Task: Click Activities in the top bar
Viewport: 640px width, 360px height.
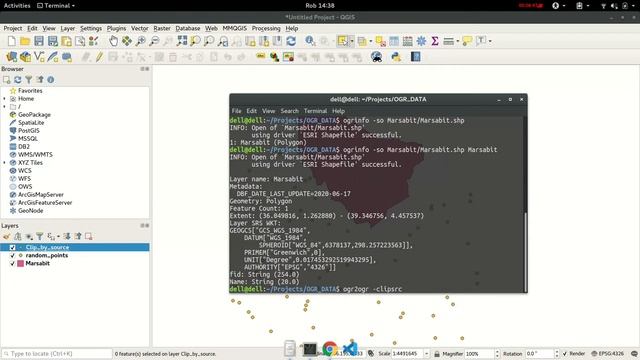Action: point(17,6)
